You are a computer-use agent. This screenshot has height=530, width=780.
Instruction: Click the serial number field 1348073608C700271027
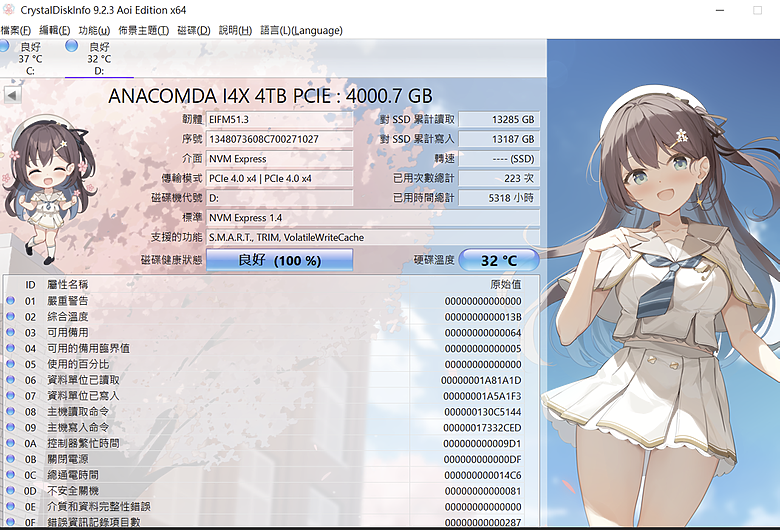tap(280, 139)
